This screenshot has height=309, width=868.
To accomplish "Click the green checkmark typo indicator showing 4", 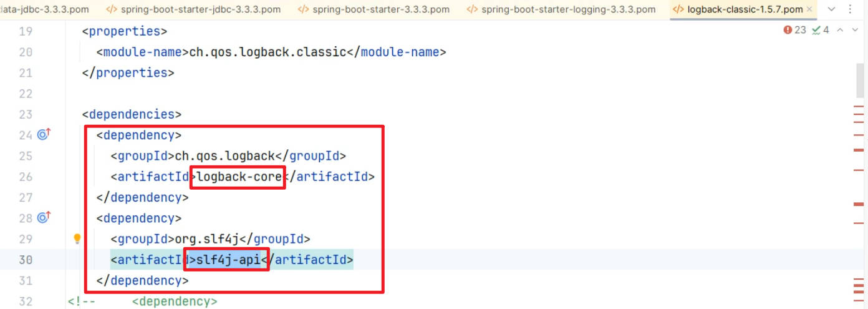I will coord(820,30).
